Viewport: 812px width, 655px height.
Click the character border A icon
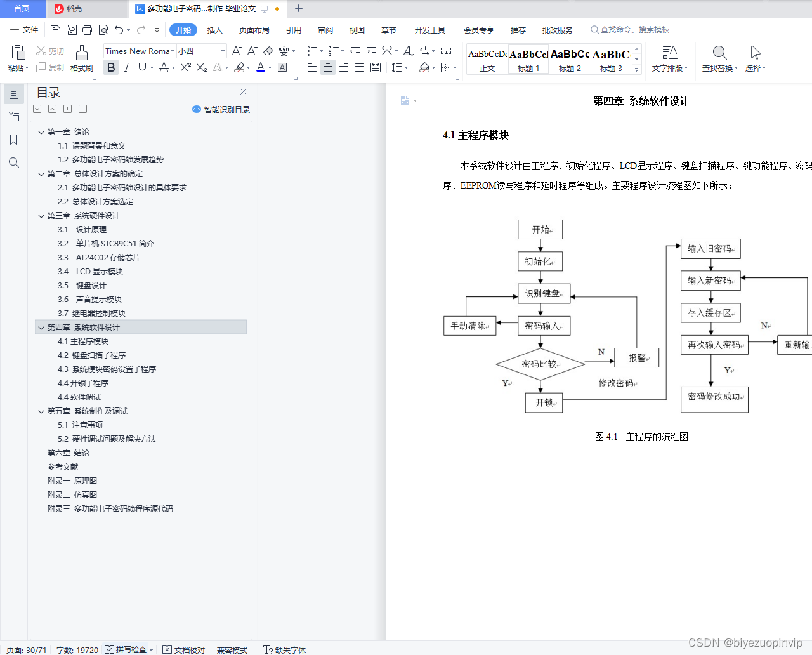tap(282, 67)
